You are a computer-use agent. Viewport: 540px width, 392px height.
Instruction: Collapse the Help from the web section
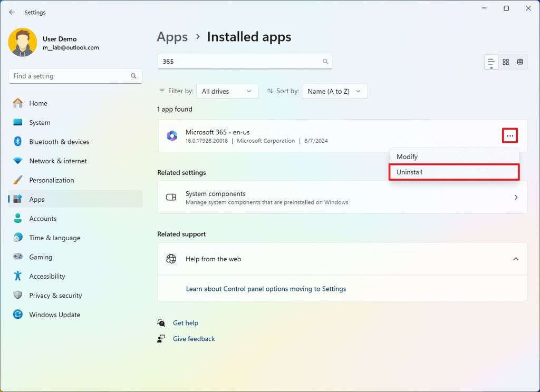(x=516, y=259)
